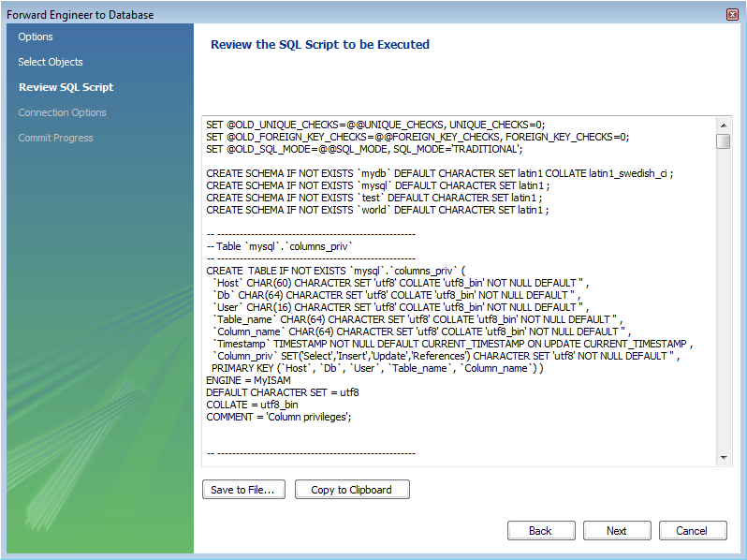Click the CREATE SCHEMA `world` line
747x560 pixels.
[374, 210]
